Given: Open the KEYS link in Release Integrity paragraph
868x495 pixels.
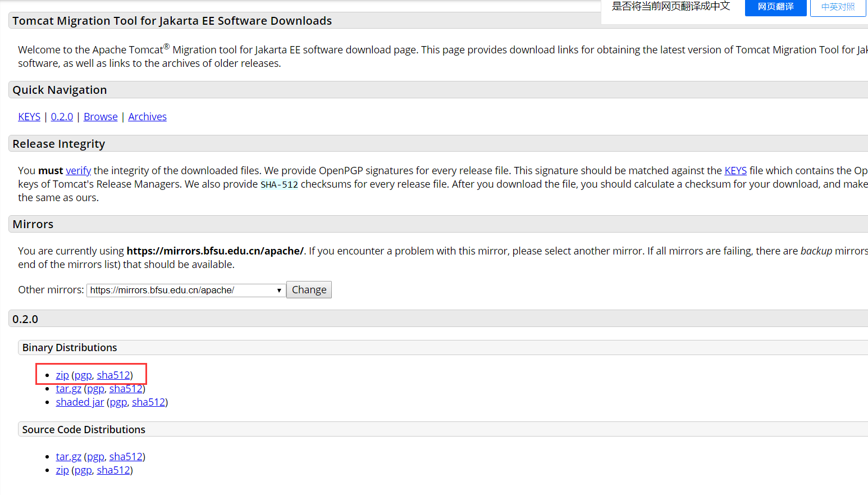Looking at the screenshot, I should click(x=735, y=171).
